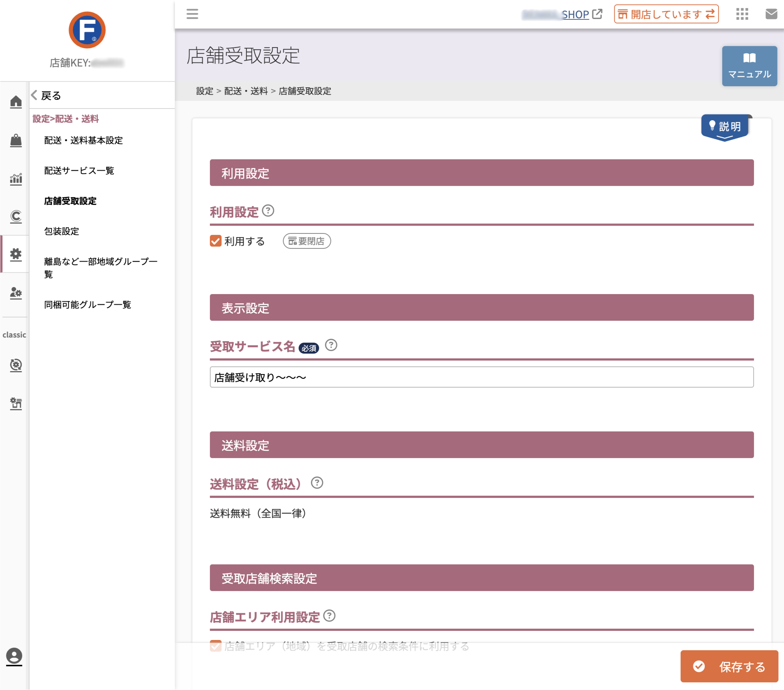Open the settings gear icon in sidebar
784x690 pixels.
coord(16,255)
